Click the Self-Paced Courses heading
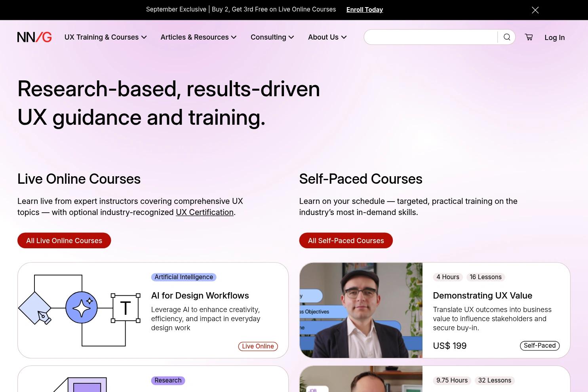This screenshot has height=392, width=588. (x=361, y=179)
